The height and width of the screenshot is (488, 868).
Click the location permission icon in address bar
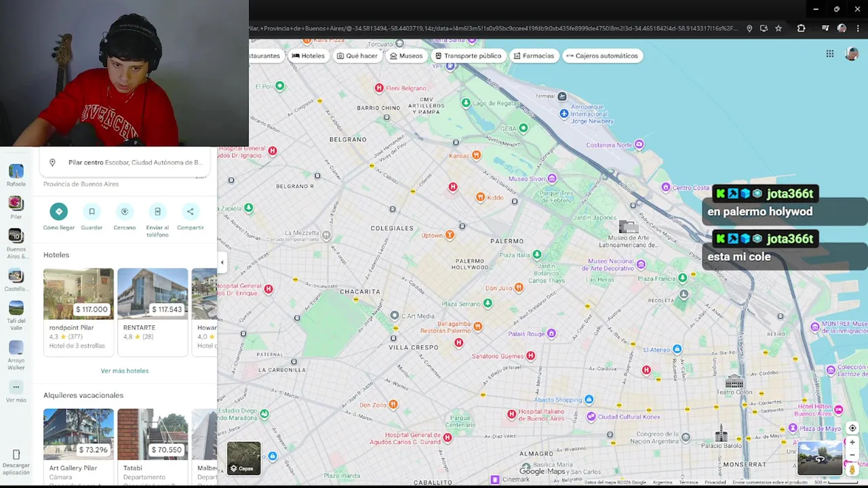pyautogui.click(x=749, y=28)
